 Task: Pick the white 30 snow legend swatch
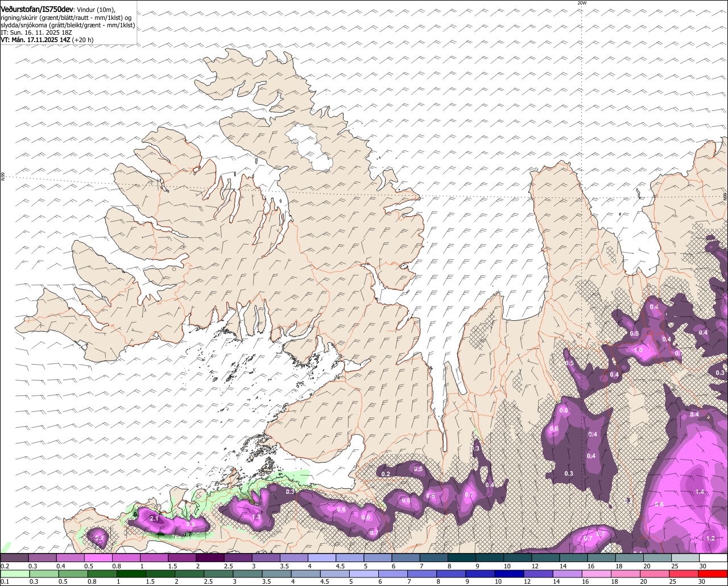click(714, 558)
